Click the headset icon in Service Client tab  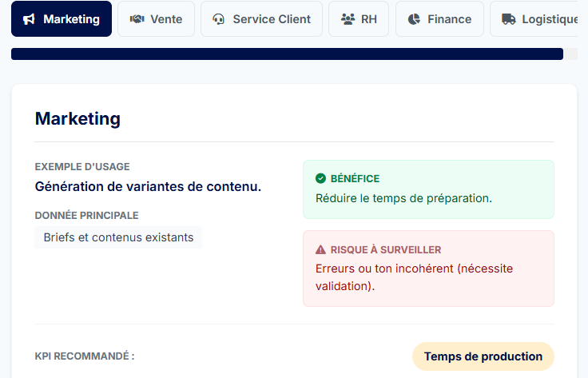[219, 19]
